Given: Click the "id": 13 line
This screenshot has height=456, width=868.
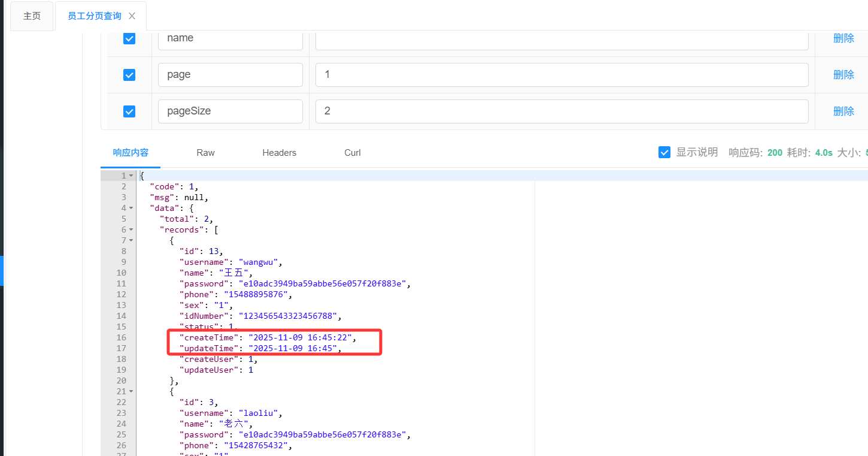Looking at the screenshot, I should tap(201, 251).
